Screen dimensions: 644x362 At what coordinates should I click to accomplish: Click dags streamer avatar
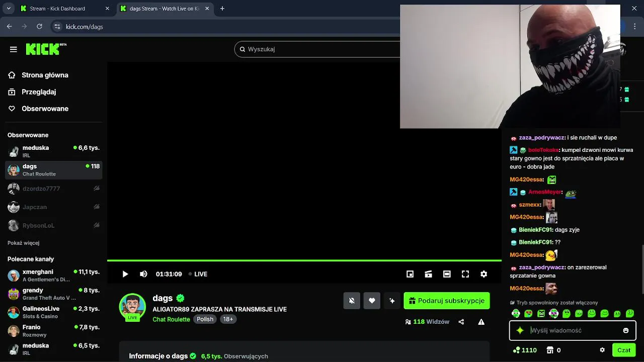click(132, 307)
